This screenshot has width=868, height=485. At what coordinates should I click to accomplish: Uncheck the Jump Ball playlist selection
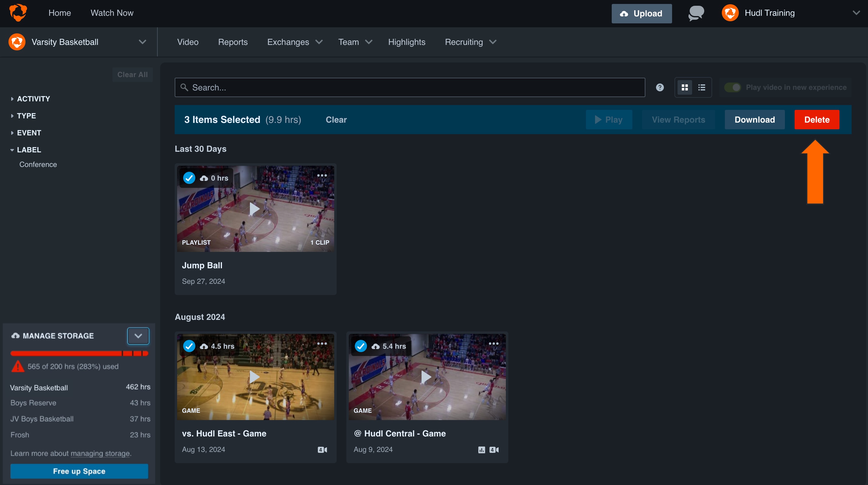pyautogui.click(x=189, y=178)
